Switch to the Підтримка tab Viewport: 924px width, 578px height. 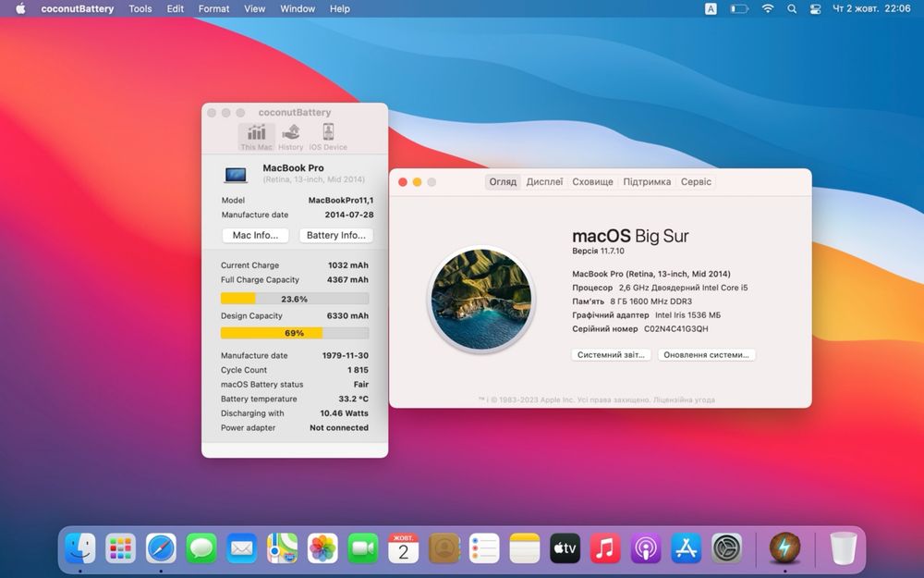647,181
